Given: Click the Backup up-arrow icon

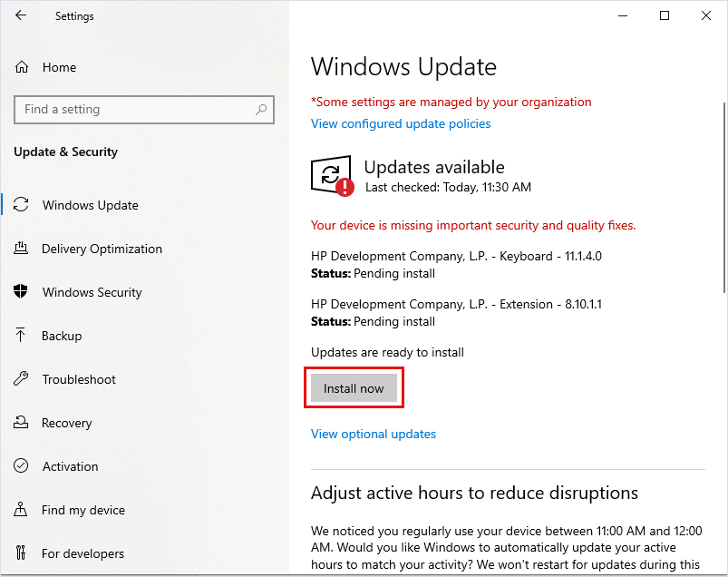Looking at the screenshot, I should [21, 335].
